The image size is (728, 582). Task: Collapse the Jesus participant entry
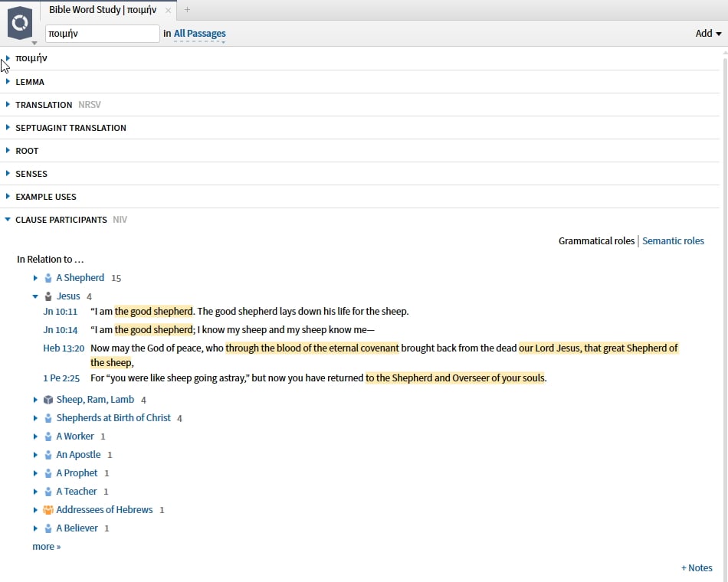[35, 296]
